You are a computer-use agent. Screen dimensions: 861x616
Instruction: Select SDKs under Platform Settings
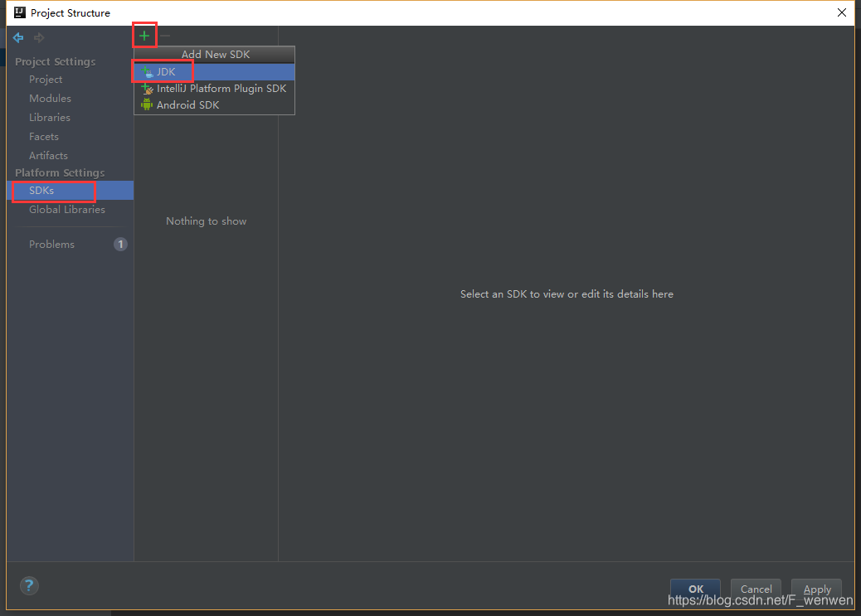coord(71,191)
